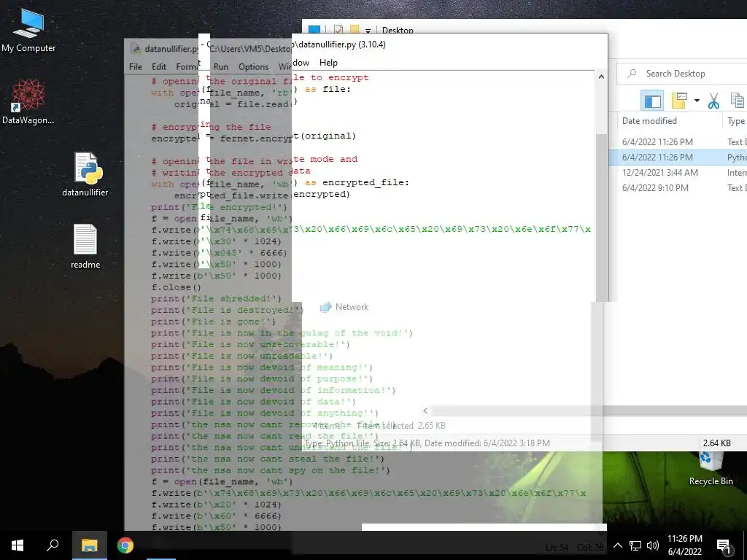This screenshot has width=747, height=560.
Task: Open the taskbar clock showing 11:26 PM
Action: pos(684,545)
